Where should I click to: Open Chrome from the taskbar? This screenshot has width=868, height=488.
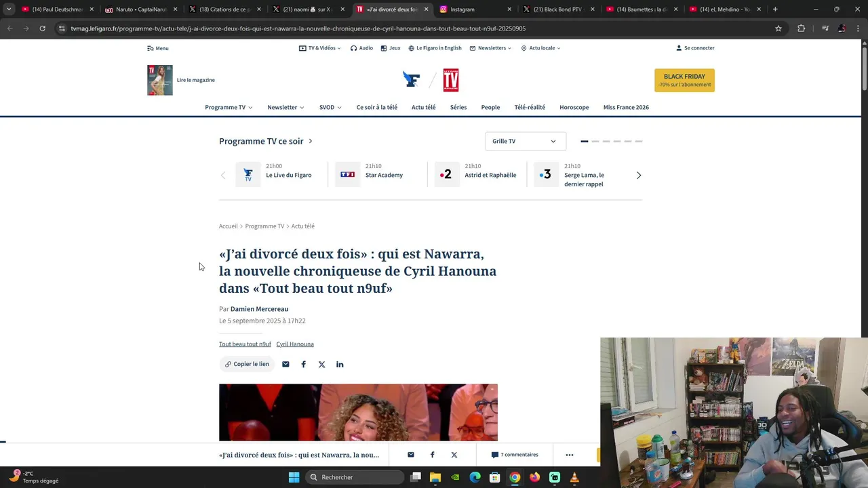515,477
